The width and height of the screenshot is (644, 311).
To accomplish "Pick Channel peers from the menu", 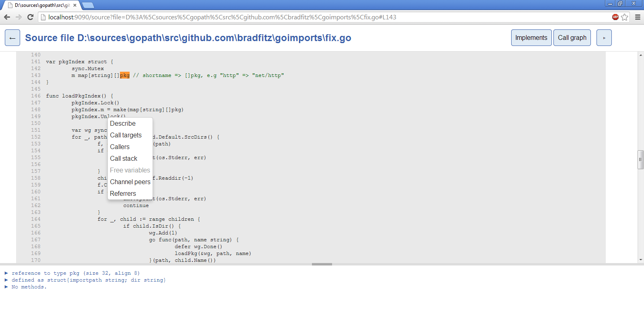I will [130, 182].
